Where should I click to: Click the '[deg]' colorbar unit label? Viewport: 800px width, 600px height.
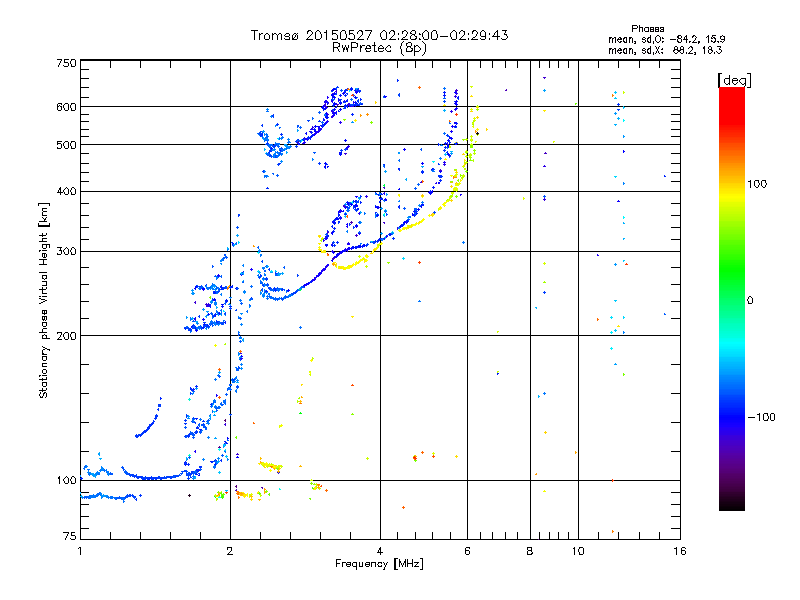(x=734, y=80)
